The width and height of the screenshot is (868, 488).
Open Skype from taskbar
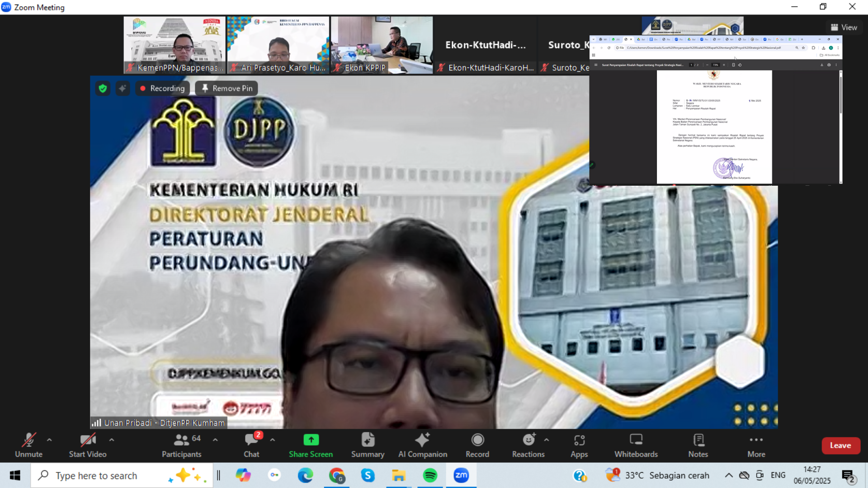click(x=368, y=475)
